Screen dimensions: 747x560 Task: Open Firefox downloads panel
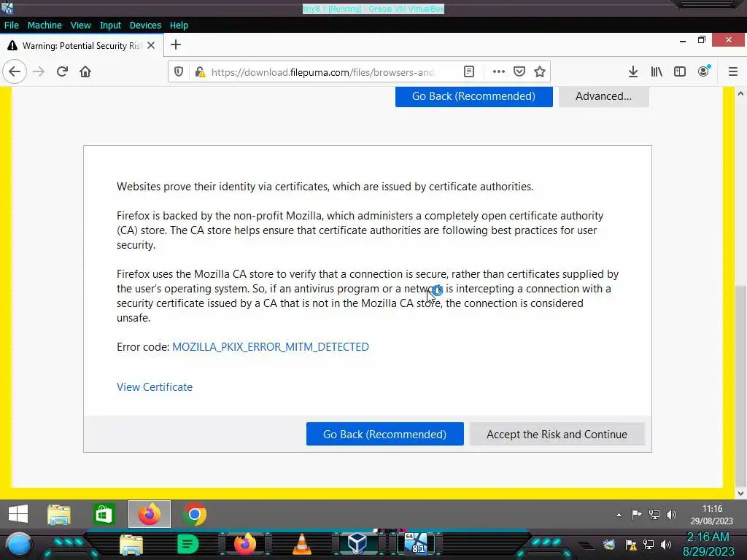[632, 72]
